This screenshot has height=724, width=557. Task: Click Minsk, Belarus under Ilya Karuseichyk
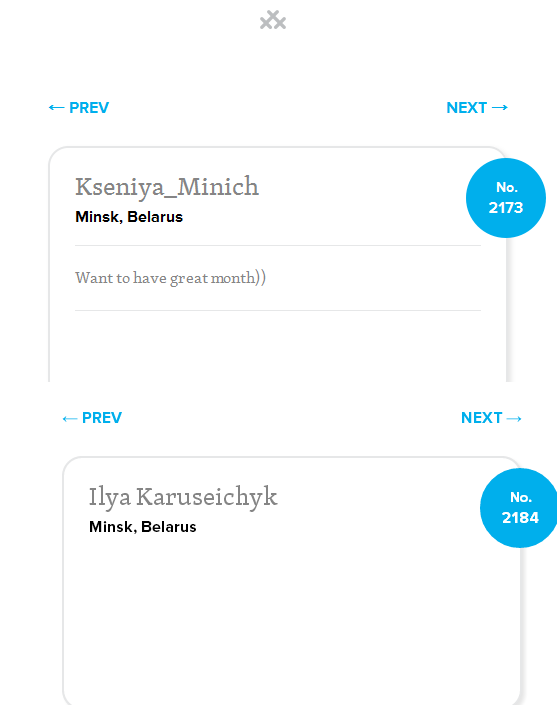tap(143, 527)
